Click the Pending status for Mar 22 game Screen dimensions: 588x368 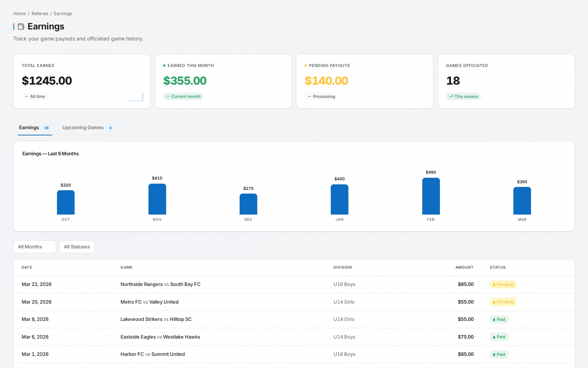coord(503,284)
